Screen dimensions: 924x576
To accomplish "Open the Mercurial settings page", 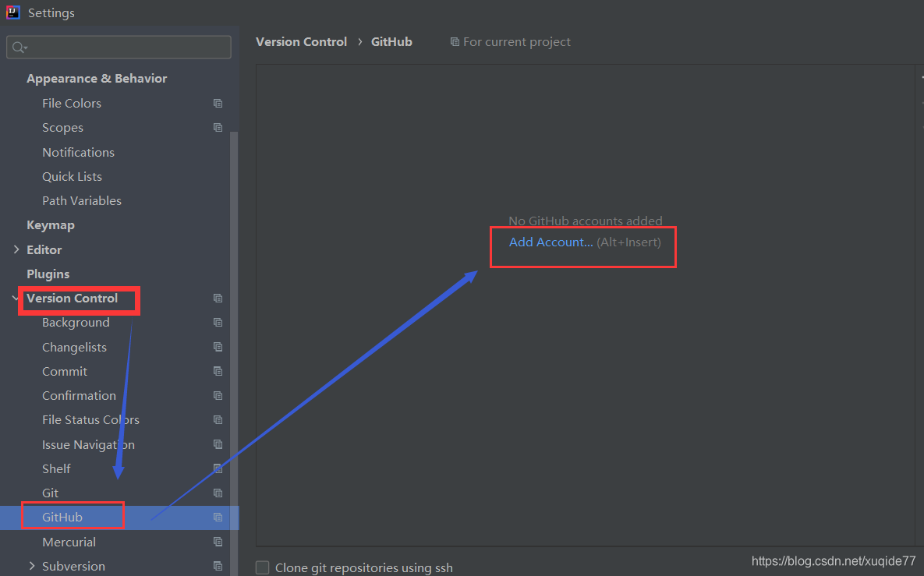I will click(x=69, y=541).
